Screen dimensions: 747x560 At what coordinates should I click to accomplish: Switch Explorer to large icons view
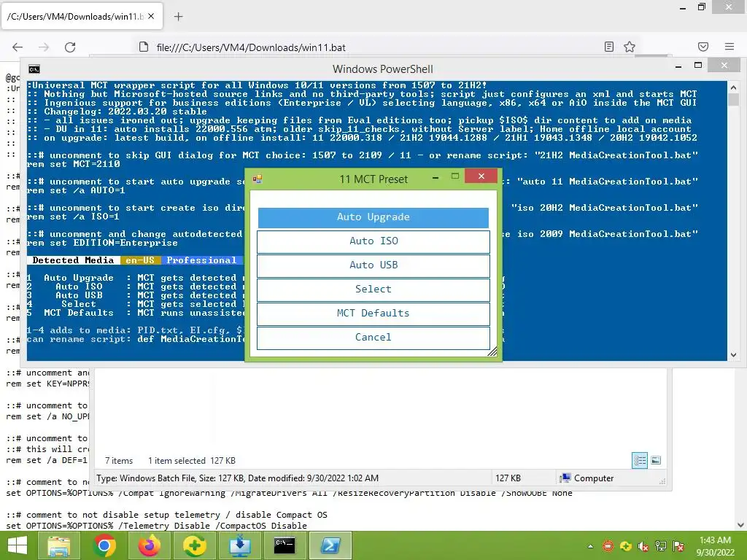pos(656,460)
